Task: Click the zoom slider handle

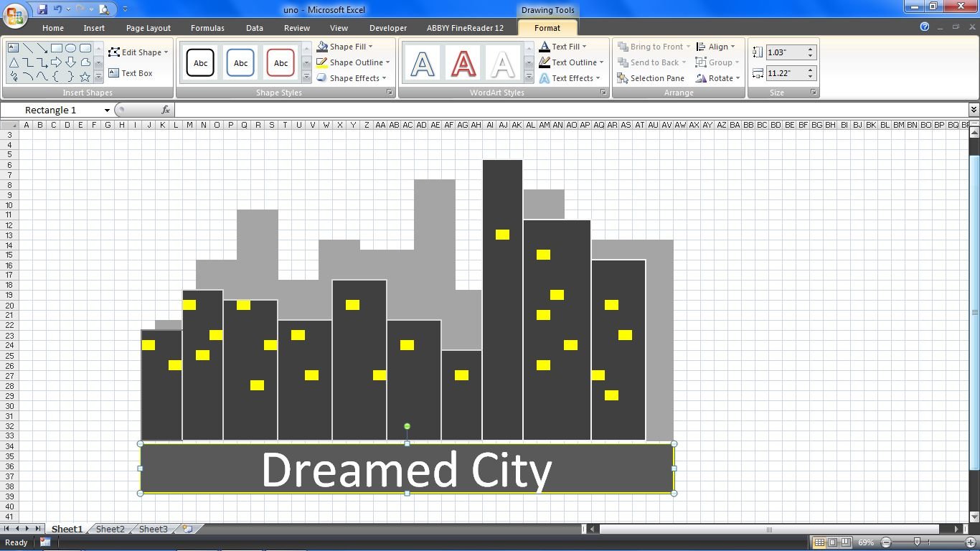Action: tap(917, 542)
